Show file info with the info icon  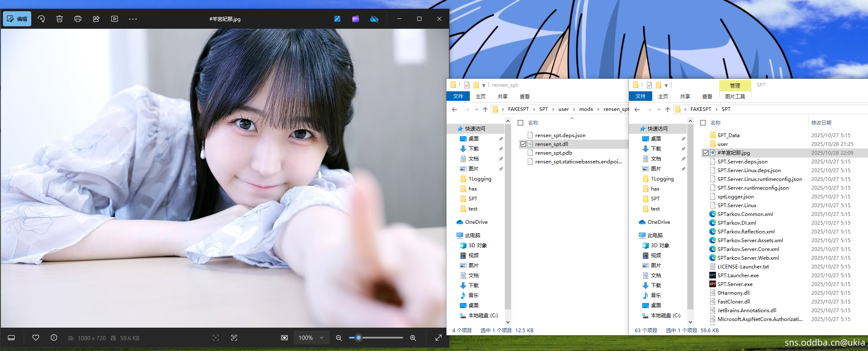coord(54,338)
